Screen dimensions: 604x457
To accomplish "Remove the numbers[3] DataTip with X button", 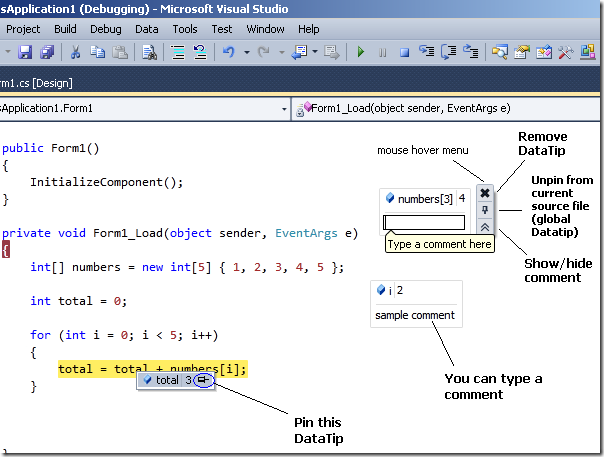I will coord(485,193).
